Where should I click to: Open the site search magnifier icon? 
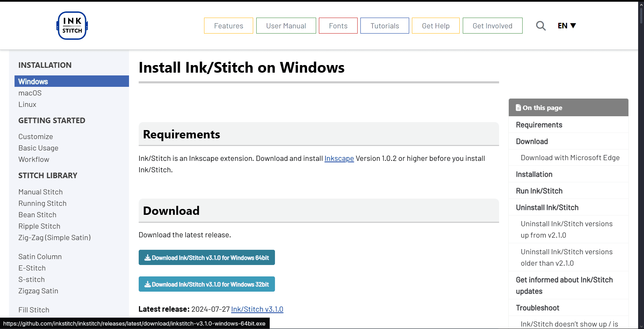point(541,26)
